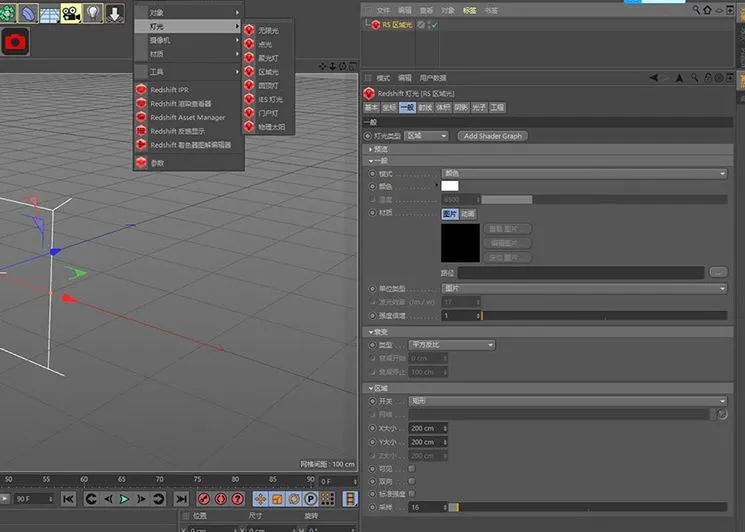The height and width of the screenshot is (532, 745).
Task: Click the 加载图片 button
Action: click(x=507, y=229)
